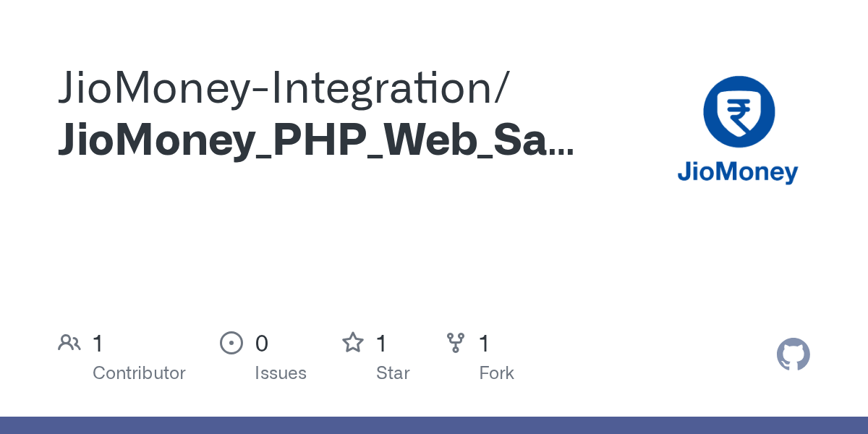The width and height of the screenshot is (868, 434).
Task: Open the GitHub Octocat logo
Action: tap(793, 354)
